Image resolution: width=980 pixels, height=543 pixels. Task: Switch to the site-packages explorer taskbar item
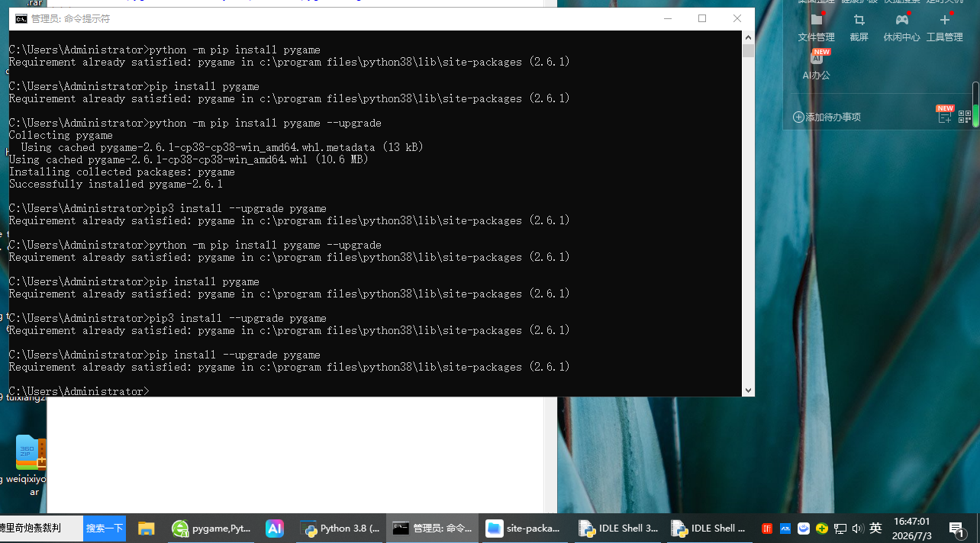524,529
